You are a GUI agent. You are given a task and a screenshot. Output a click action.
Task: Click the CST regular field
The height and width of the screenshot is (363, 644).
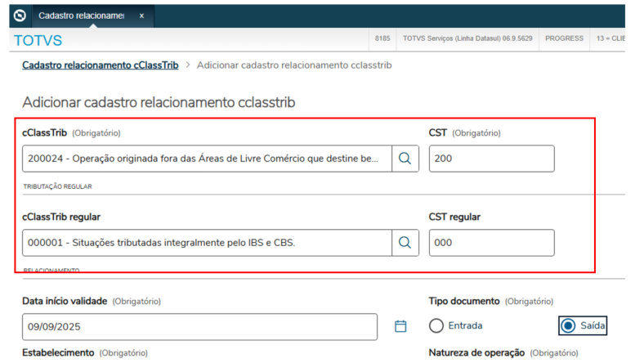pos(491,243)
